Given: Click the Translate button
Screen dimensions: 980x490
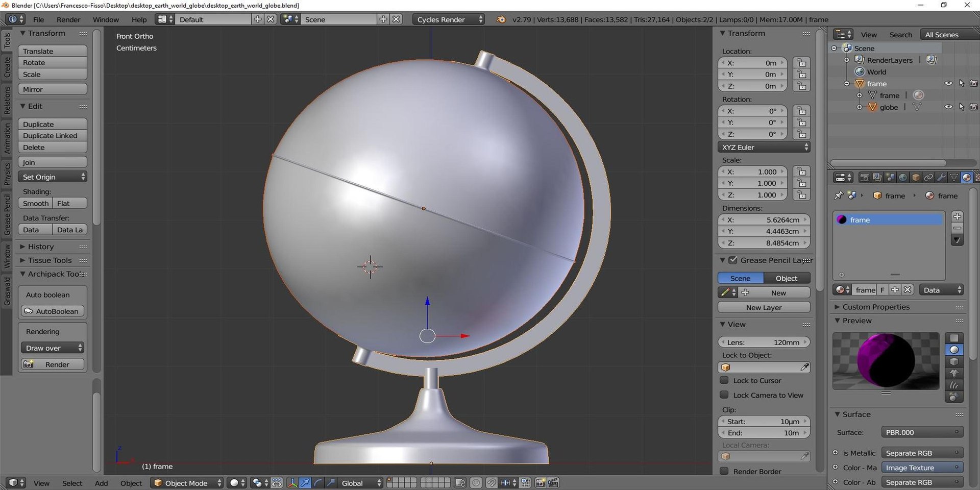Looking at the screenshot, I should click(x=53, y=51).
